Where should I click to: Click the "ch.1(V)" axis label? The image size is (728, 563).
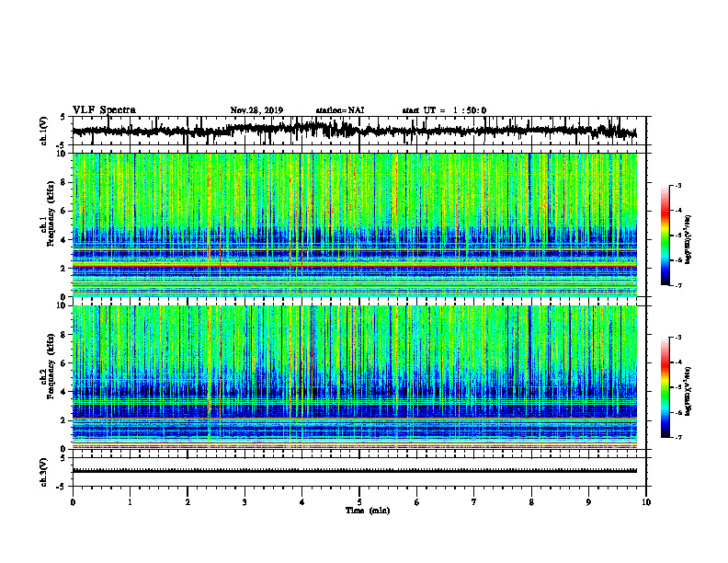coord(44,131)
